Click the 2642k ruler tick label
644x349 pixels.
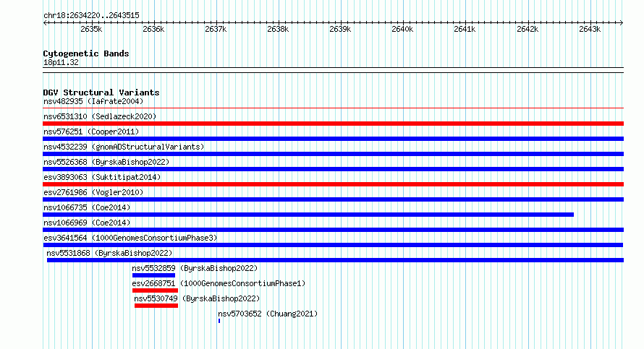tap(528, 29)
